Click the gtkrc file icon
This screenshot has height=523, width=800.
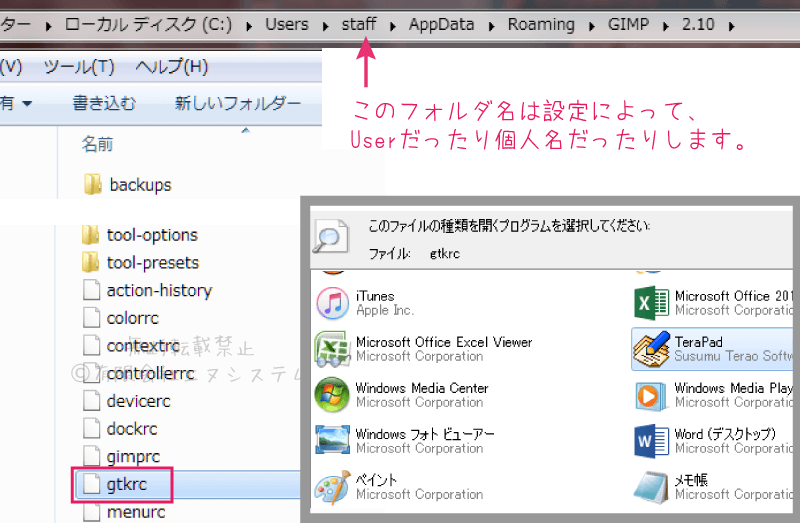tap(91, 484)
